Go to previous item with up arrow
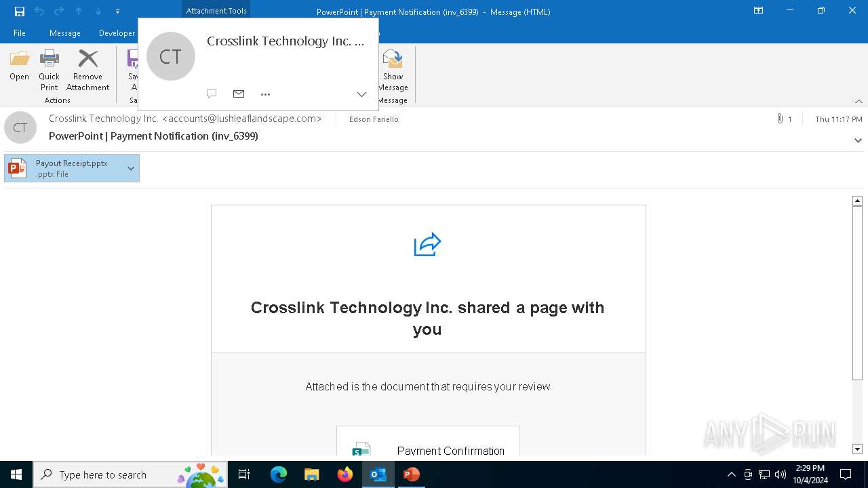Image resolution: width=868 pixels, height=488 pixels. point(79,12)
